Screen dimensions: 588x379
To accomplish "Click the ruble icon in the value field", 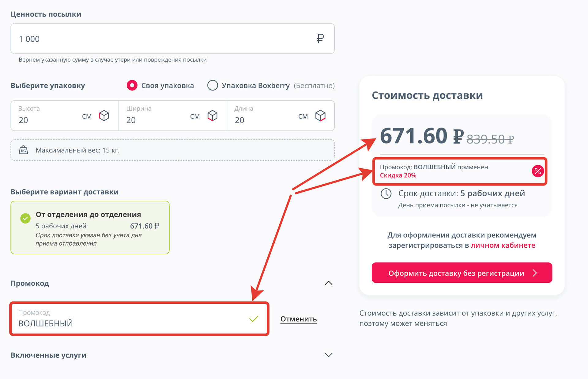I will 319,38.
